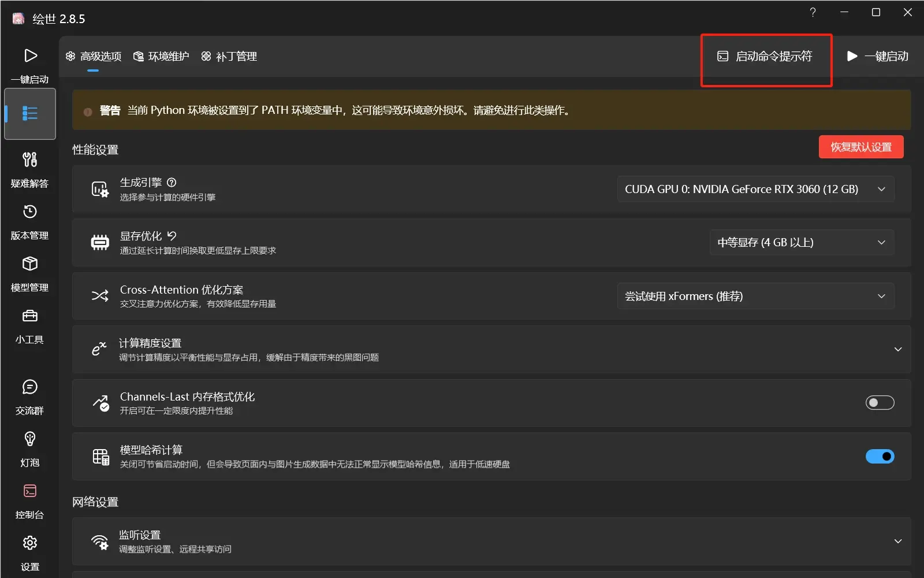Screen dimensions: 924x578
Task: Open 疑难解答 troubleshooting in sidebar
Action: (x=30, y=169)
